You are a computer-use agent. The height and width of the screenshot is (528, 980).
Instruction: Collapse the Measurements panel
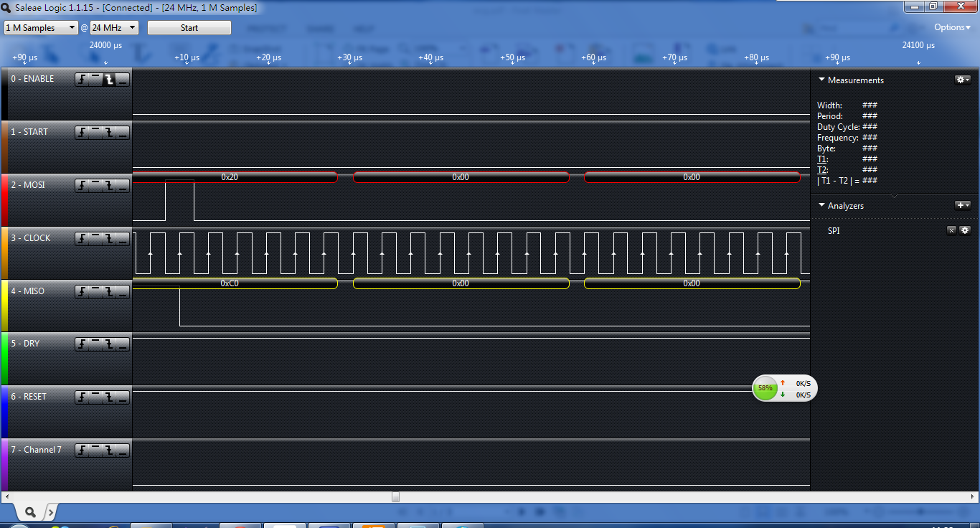tap(821, 80)
